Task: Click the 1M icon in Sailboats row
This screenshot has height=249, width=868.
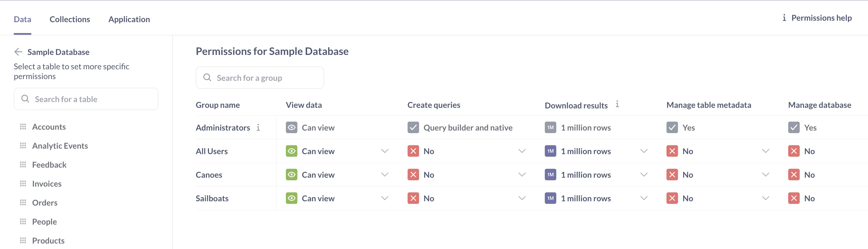Action: click(550, 198)
